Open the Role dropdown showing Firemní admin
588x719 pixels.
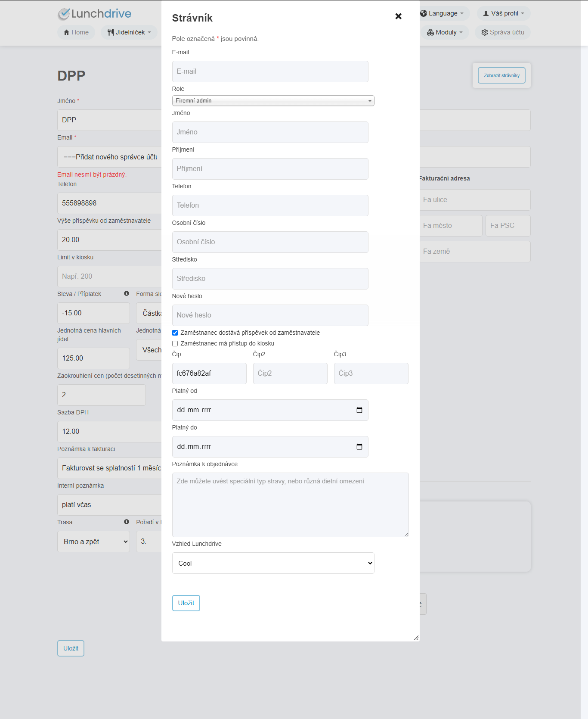[x=273, y=100]
